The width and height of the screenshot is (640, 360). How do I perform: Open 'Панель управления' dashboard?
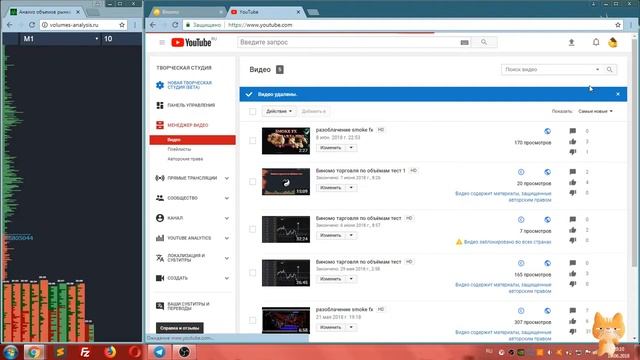click(x=191, y=105)
